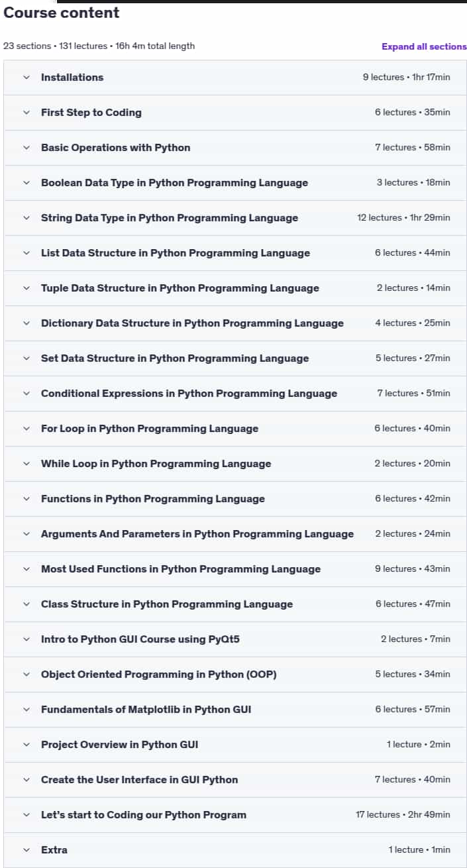The width and height of the screenshot is (467, 868).
Task: Expand the Arguments And Parameters chevron
Action: pyautogui.click(x=26, y=534)
